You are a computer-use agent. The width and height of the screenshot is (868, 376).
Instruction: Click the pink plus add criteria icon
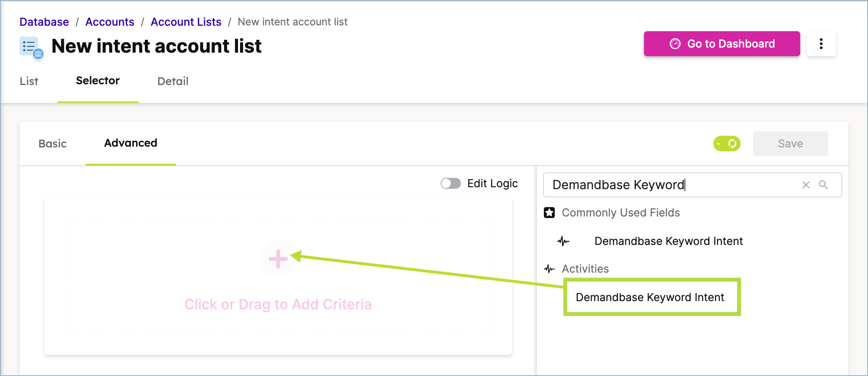[x=278, y=259]
